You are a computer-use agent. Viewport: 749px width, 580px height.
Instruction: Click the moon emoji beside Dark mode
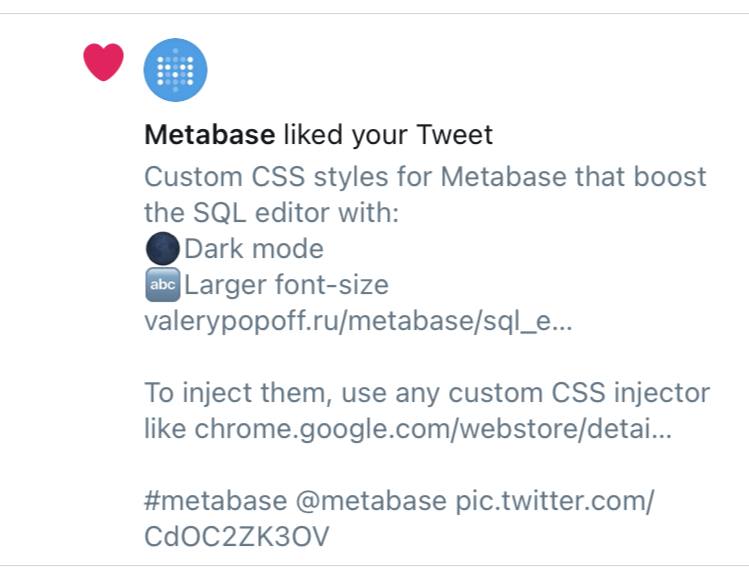pyautogui.click(x=162, y=248)
